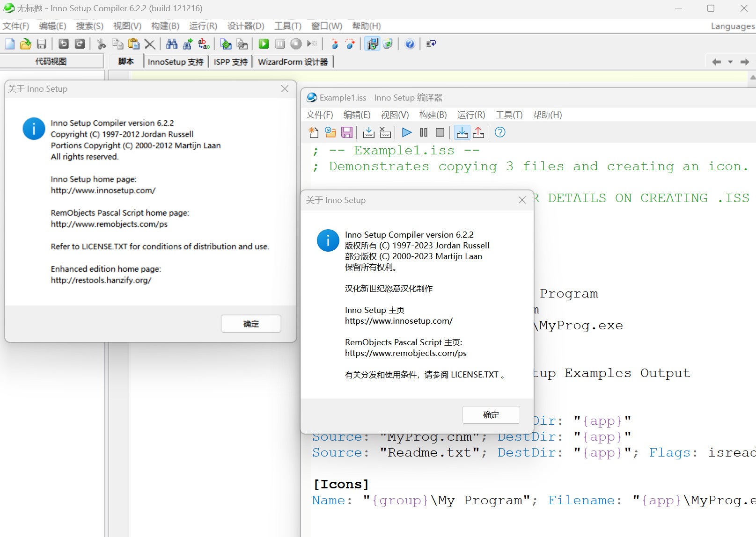Open 文件(F) menu in Example1.iss window
The height and width of the screenshot is (537, 756).
click(320, 115)
